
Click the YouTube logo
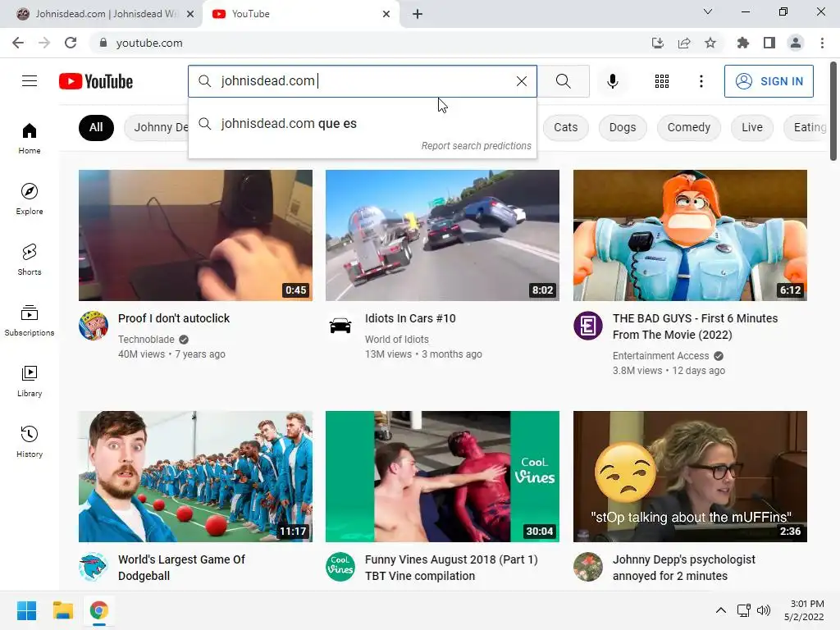coord(96,81)
